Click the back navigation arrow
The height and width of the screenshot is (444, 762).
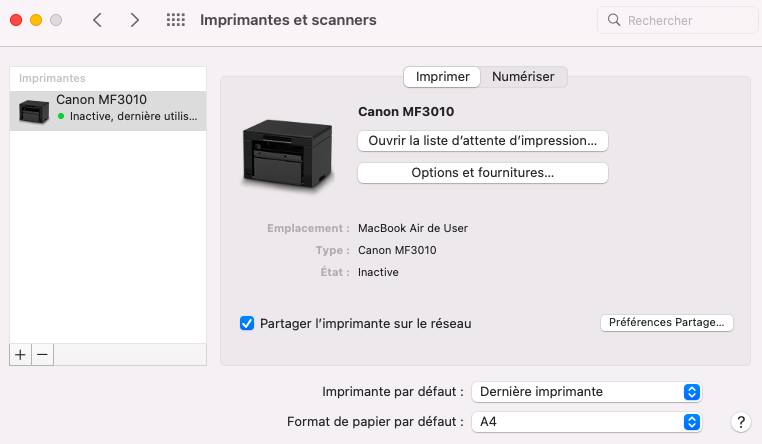pyautogui.click(x=97, y=20)
